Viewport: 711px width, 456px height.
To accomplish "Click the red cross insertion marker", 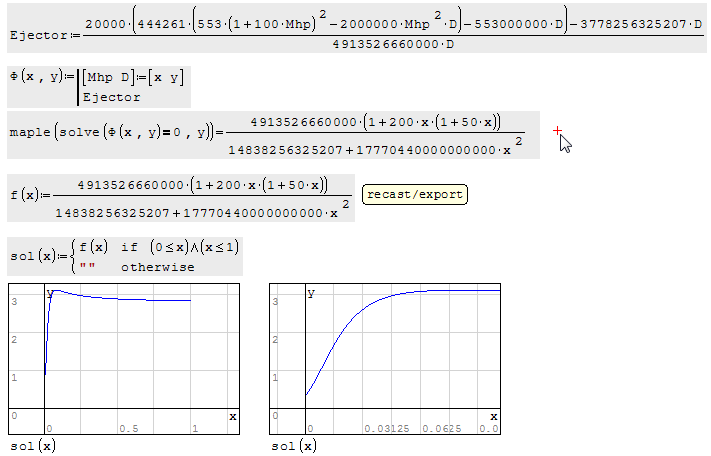I will tap(557, 129).
